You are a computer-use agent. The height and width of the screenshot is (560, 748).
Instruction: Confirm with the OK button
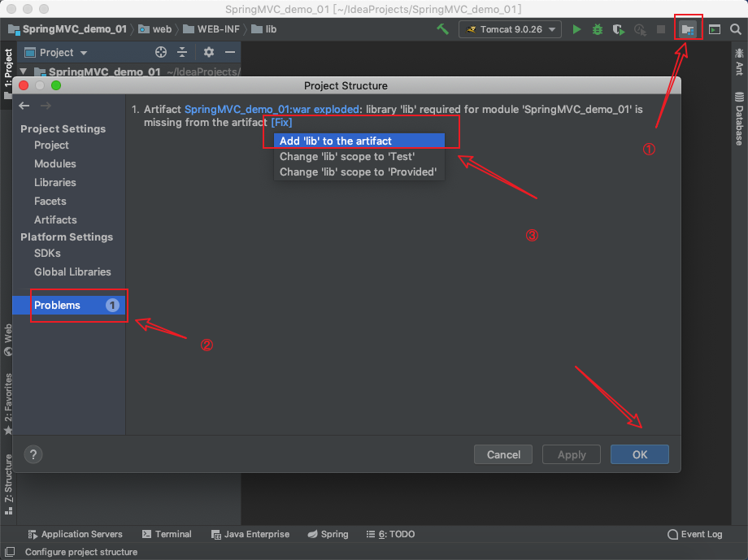tap(640, 454)
